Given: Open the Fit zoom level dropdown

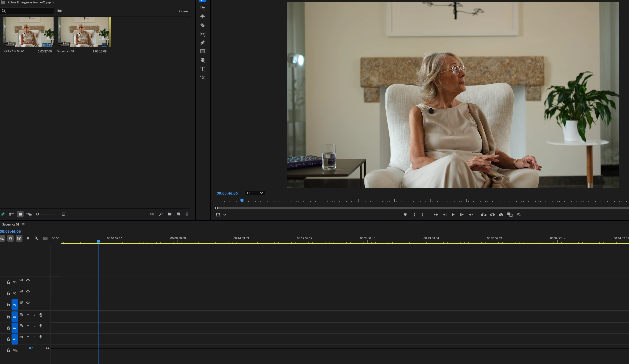Looking at the screenshot, I should 254,193.
